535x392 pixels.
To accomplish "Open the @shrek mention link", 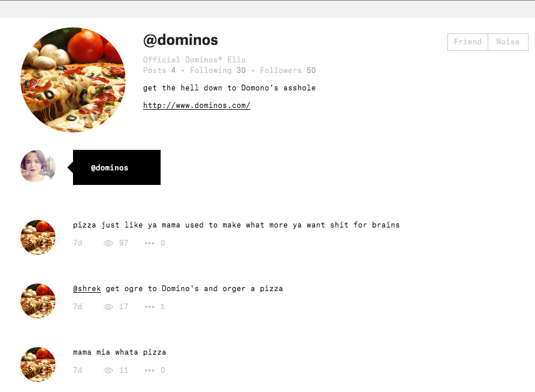I will pos(87,289).
